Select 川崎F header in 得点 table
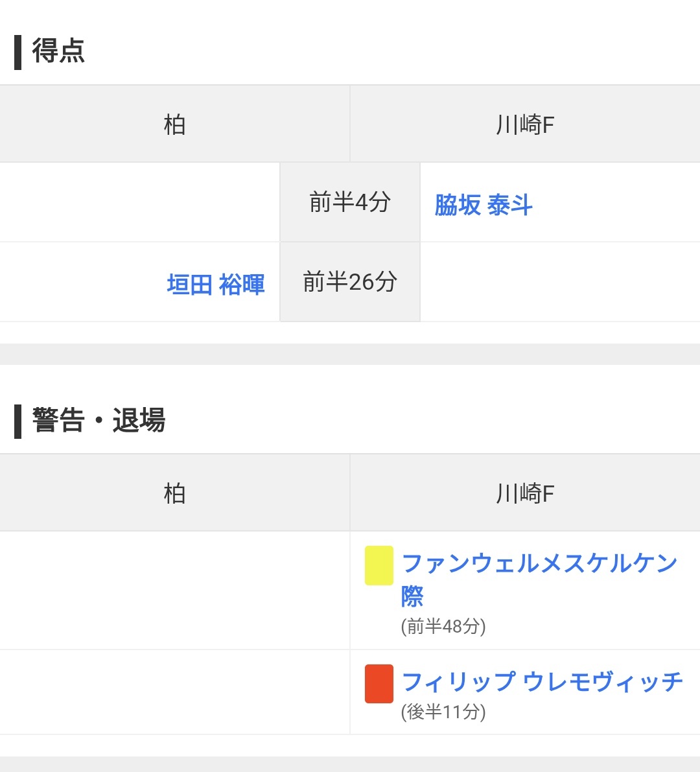The width and height of the screenshot is (700, 772). click(x=525, y=124)
